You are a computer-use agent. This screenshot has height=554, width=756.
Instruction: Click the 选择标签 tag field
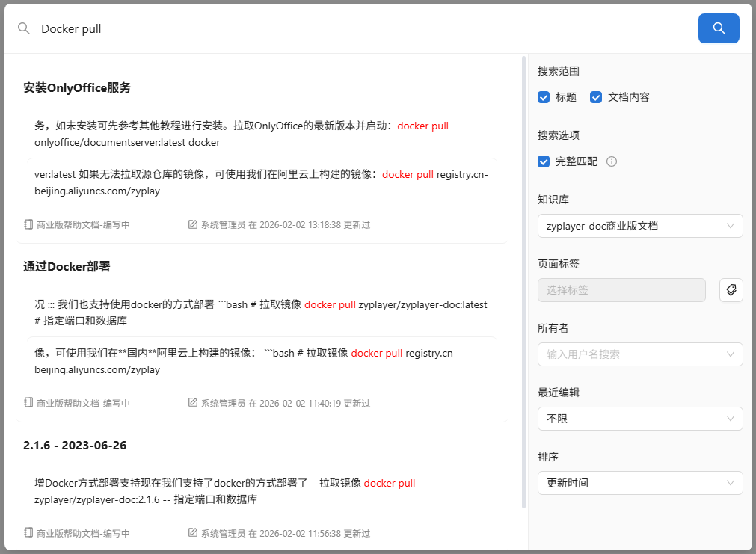(621, 290)
